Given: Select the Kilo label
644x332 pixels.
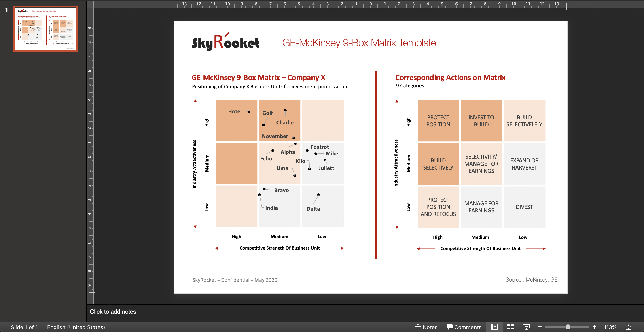Looking at the screenshot, I should 300,161.
